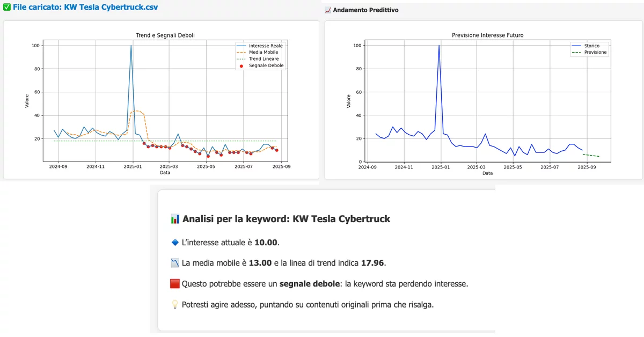Click the green checkmark emoji icon

pos(7,8)
